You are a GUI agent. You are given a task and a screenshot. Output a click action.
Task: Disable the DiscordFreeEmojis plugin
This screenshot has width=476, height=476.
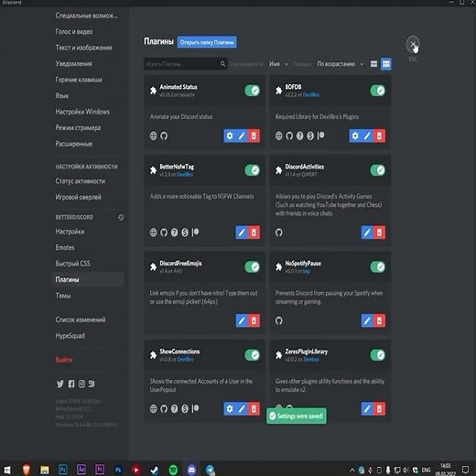point(253,267)
